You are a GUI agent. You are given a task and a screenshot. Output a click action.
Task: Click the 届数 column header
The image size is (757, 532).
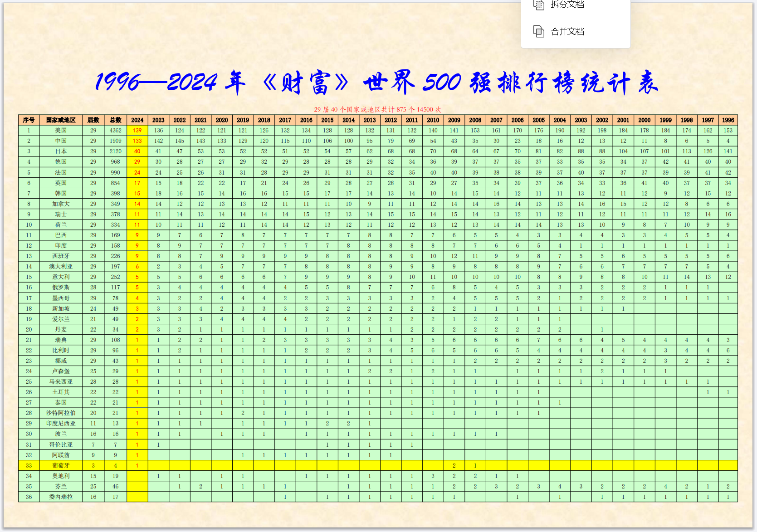93,120
